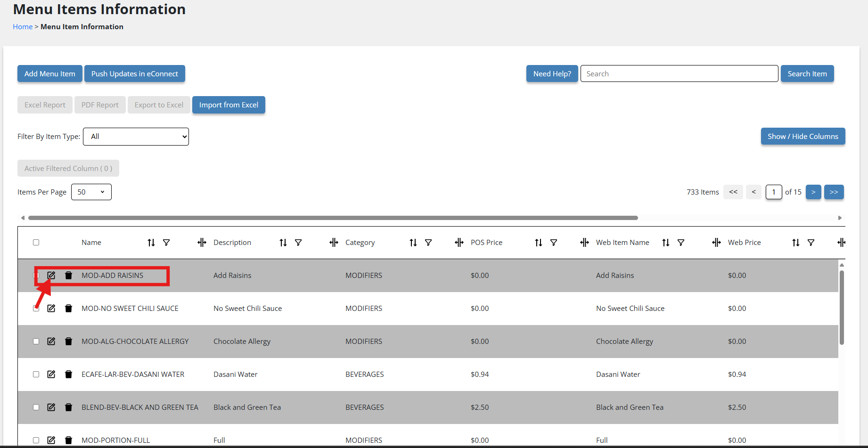Filter the Web Item Name column
Image resolution: width=868 pixels, height=448 pixels.
coord(681,243)
